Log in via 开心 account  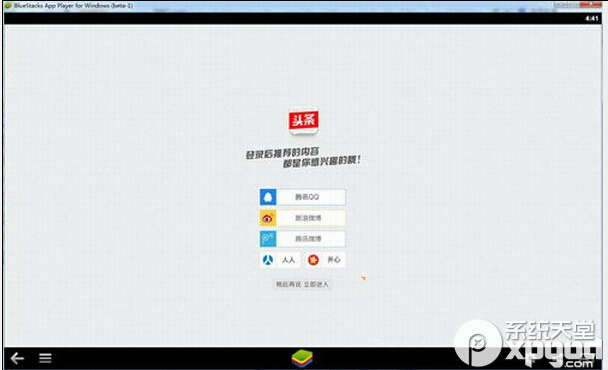click(325, 259)
